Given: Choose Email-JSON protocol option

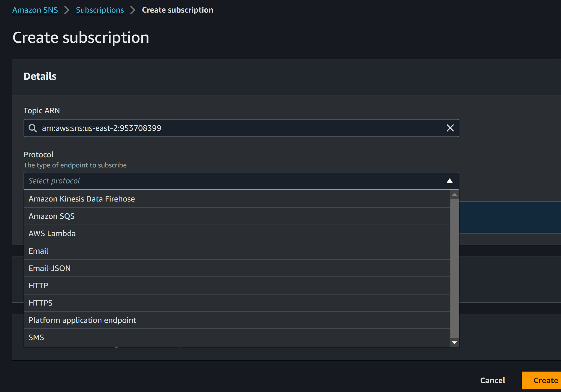Looking at the screenshot, I should 50,268.
